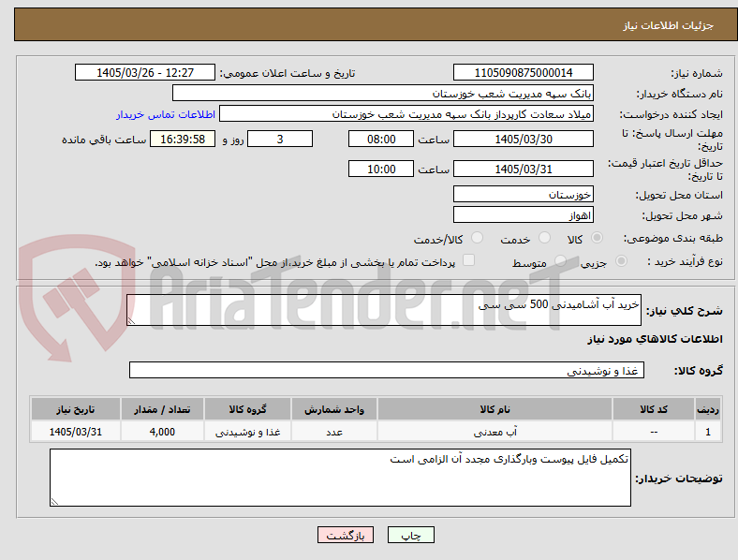Click the deadline time field 08:00
The image size is (738, 560).
pyautogui.click(x=381, y=140)
